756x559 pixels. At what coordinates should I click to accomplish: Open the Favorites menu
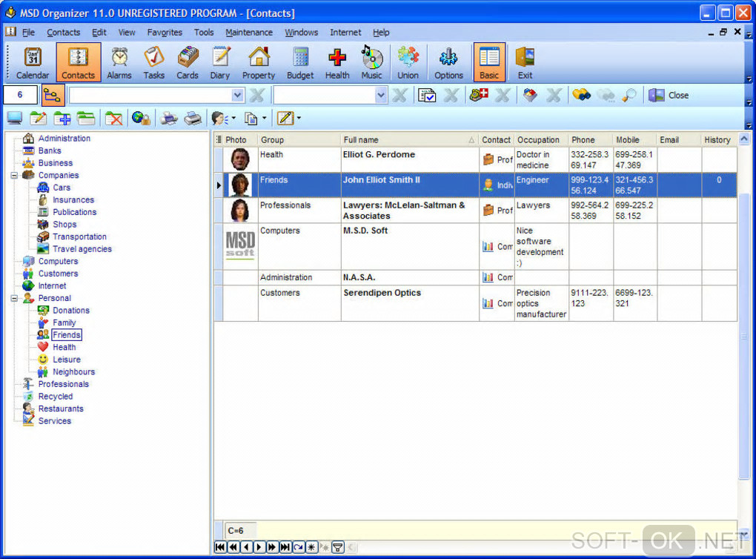tap(165, 33)
